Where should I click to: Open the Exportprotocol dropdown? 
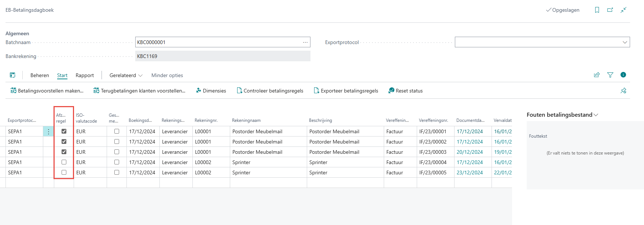(625, 42)
